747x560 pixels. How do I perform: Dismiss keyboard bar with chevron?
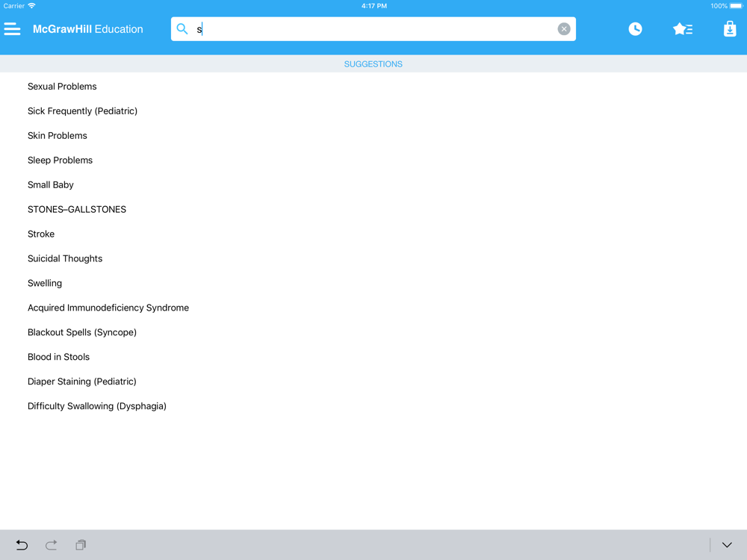click(727, 545)
